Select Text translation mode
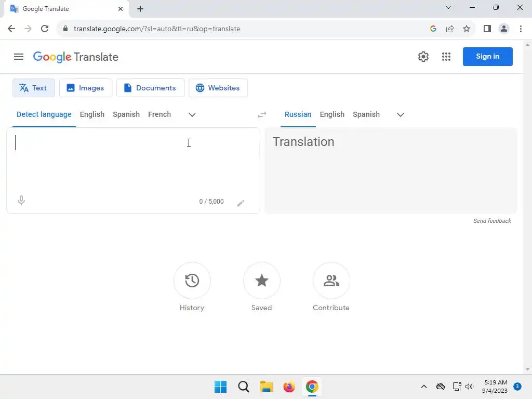 (33, 88)
